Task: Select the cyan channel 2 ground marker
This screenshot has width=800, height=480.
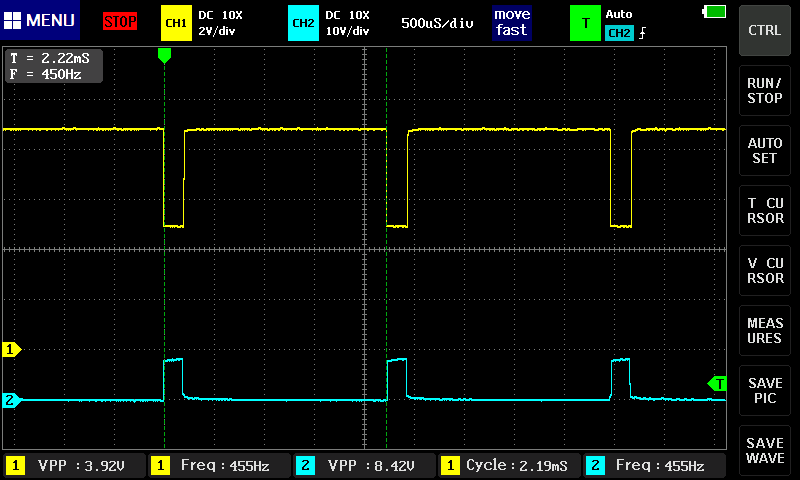Action: coord(11,400)
